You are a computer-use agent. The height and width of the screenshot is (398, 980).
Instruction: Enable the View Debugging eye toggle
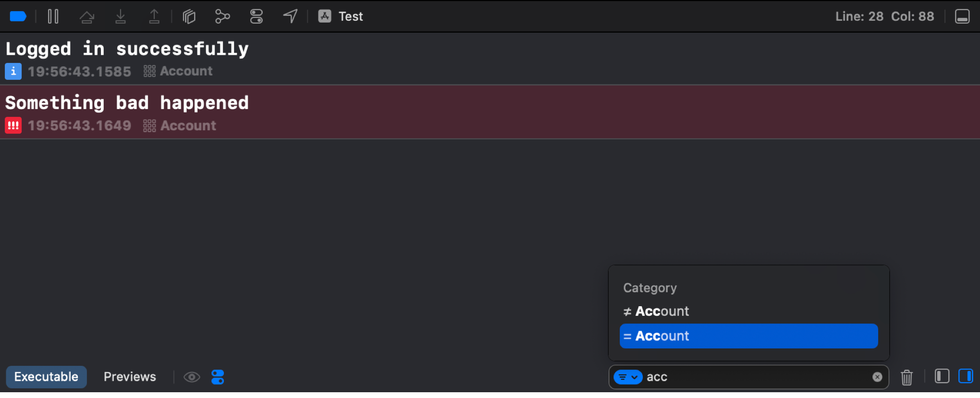[192, 377]
